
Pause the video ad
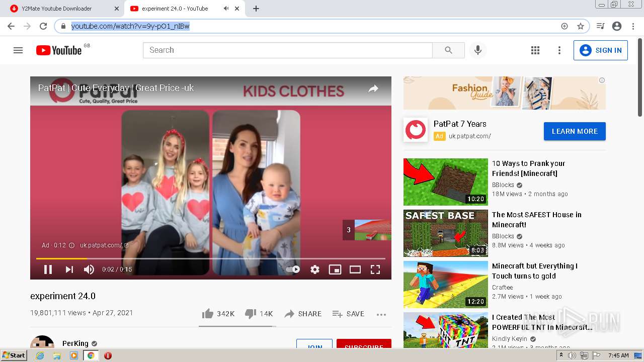click(x=48, y=269)
